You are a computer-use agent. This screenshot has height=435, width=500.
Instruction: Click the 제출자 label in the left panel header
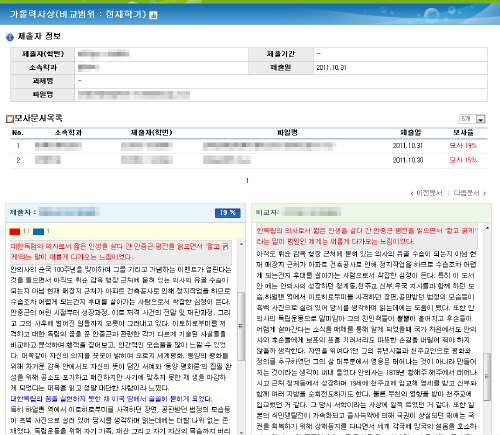coord(23,212)
